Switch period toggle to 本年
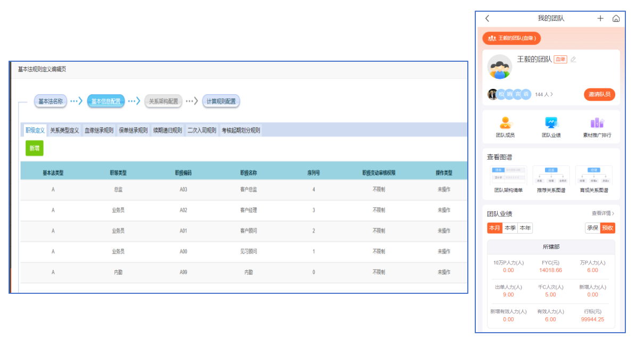644x346 pixels. pos(525,228)
